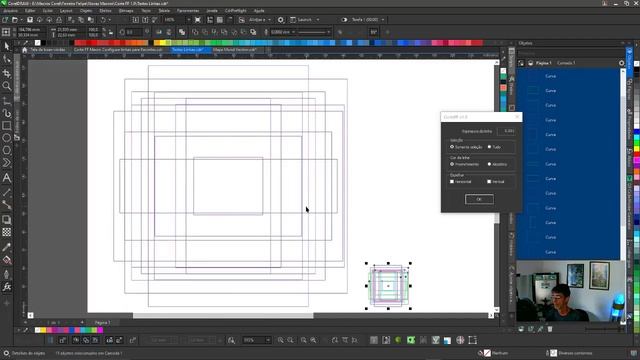Expand the Open file dropdown arrow
640x360 pixels.
click(21, 20)
